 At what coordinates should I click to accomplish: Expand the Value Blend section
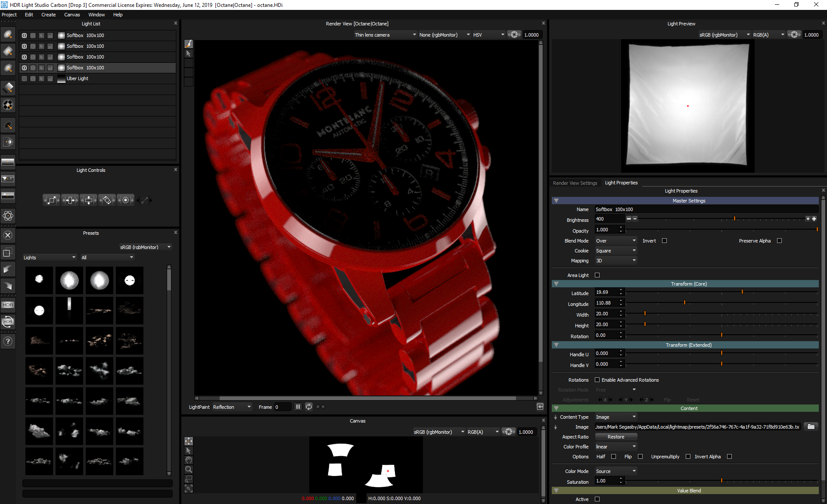coord(556,491)
